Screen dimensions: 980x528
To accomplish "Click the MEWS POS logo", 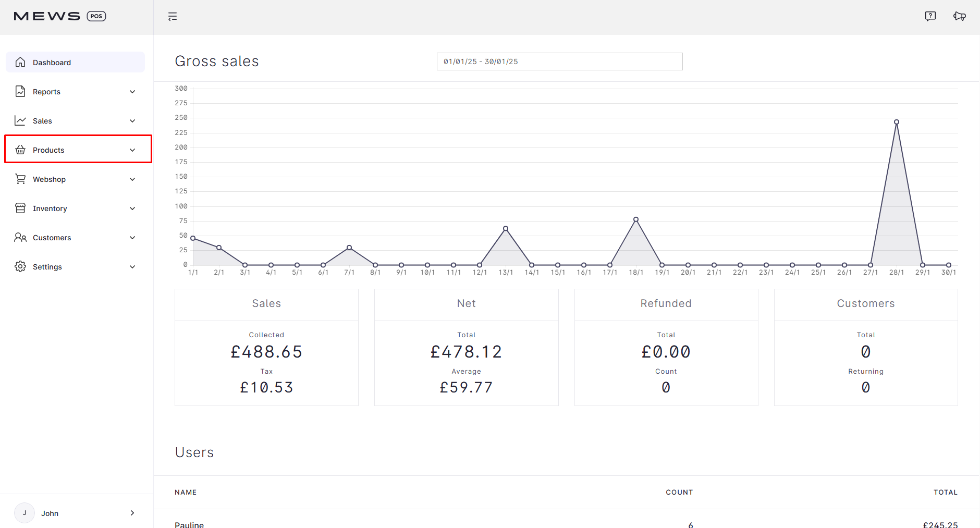I will coord(59,16).
